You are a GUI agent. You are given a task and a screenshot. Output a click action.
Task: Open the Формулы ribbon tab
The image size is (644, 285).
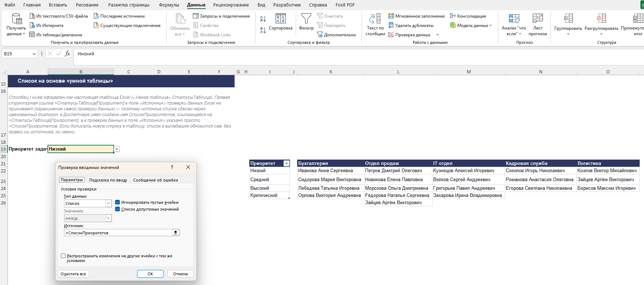tap(169, 5)
